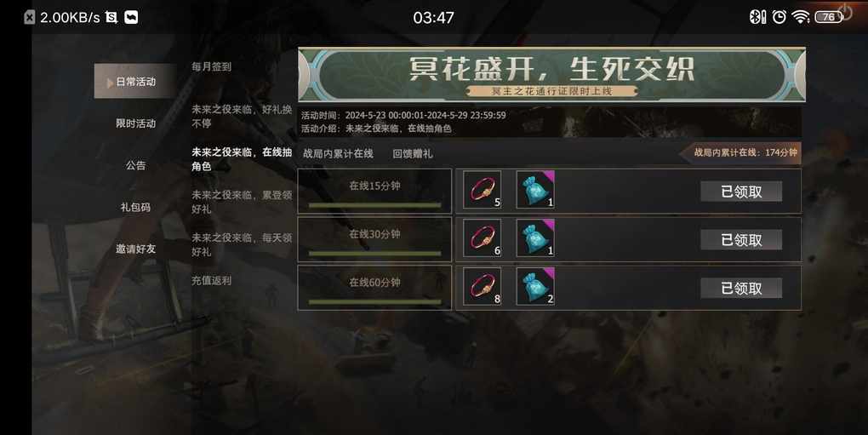
Task: Tap the alarm clock status icon
Action: pos(779,17)
